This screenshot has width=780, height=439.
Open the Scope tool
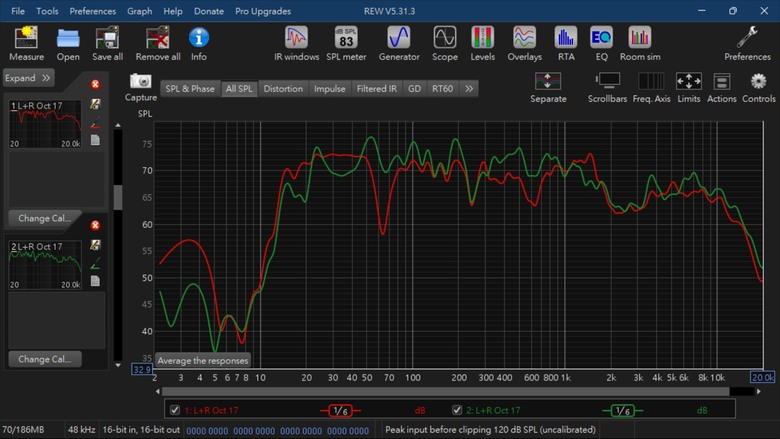pos(445,38)
